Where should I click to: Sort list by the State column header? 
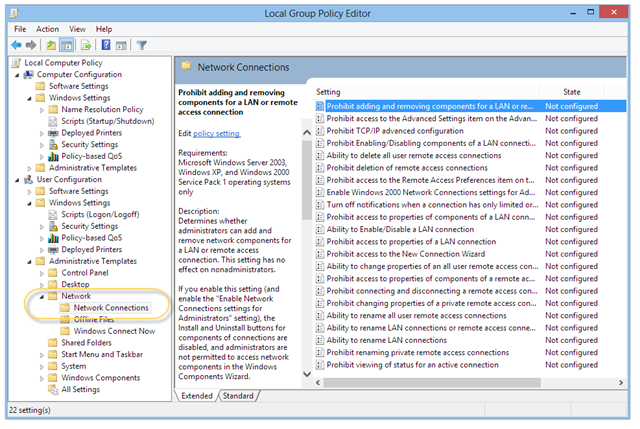571,91
